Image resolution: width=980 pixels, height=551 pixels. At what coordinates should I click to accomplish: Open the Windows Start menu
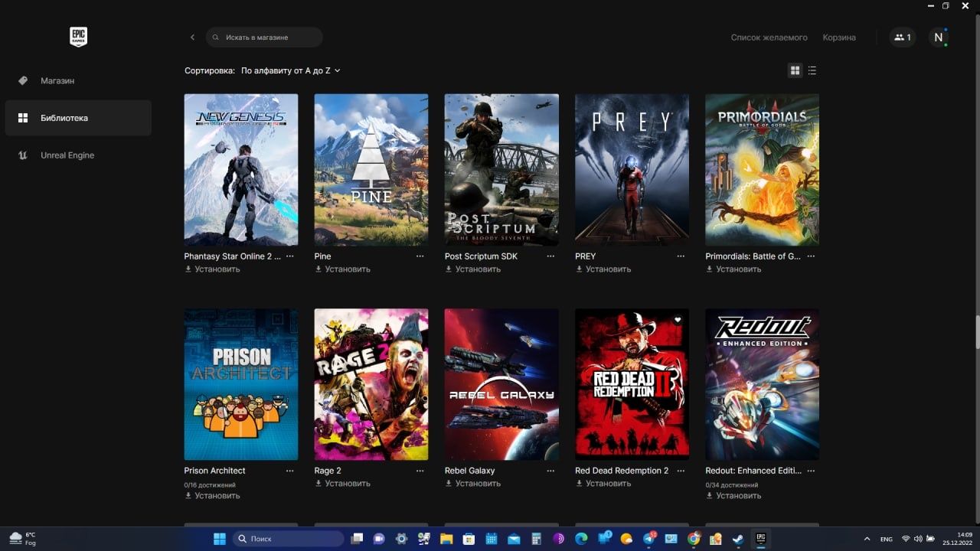tap(220, 539)
